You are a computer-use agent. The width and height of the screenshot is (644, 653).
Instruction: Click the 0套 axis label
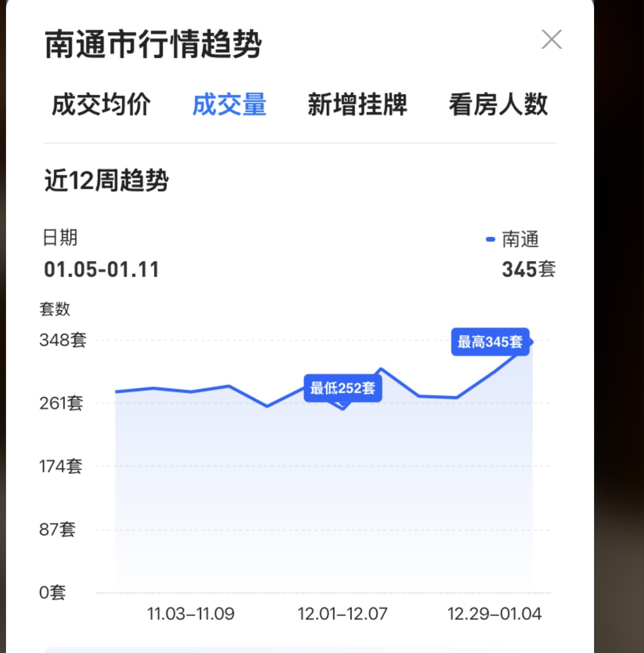tap(53, 592)
